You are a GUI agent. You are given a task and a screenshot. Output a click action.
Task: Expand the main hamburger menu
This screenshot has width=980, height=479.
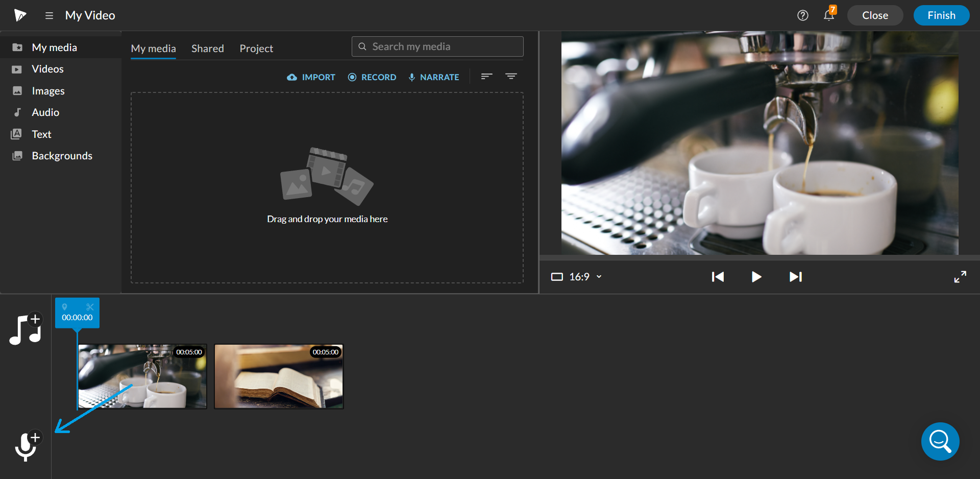tap(49, 15)
